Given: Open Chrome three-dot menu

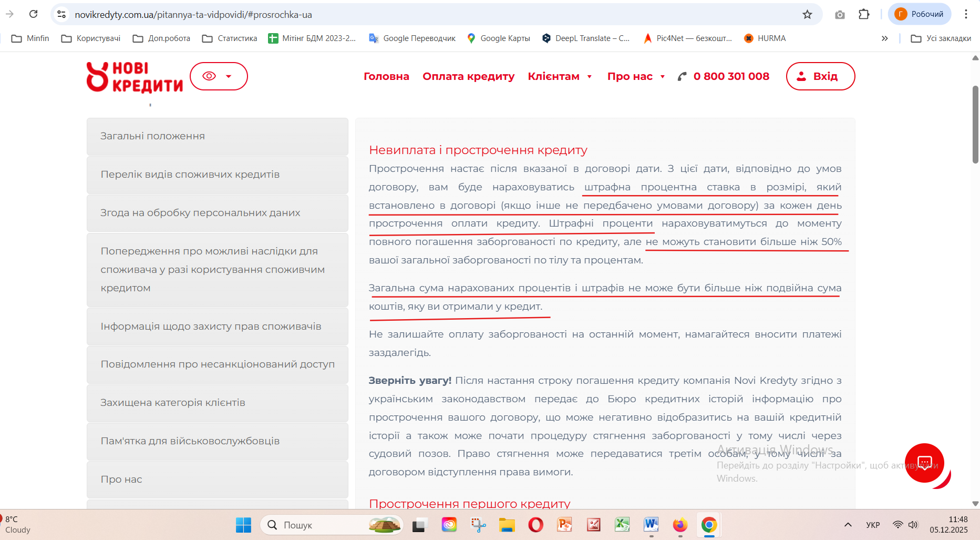Looking at the screenshot, I should [x=966, y=14].
